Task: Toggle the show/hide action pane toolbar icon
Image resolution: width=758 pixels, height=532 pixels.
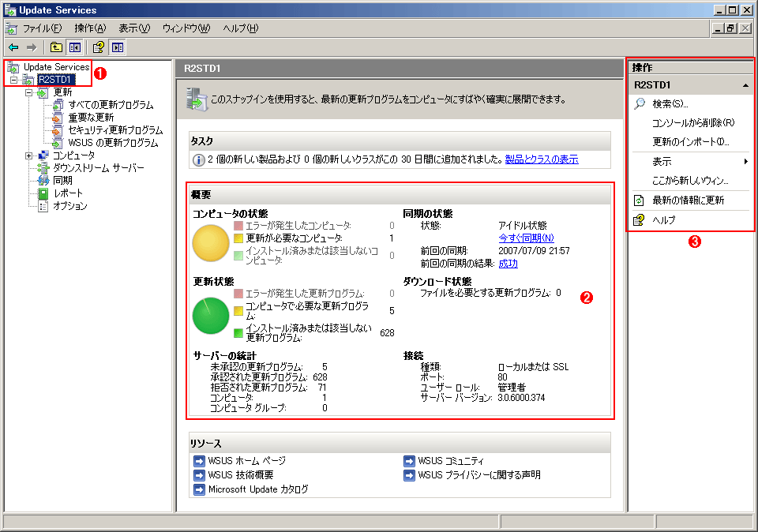Action: [x=116, y=47]
